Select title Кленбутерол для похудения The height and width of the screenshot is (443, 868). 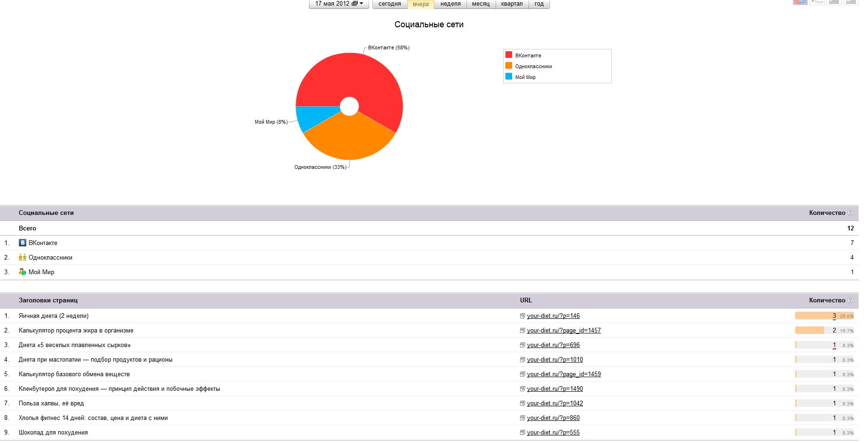pyautogui.click(x=119, y=389)
